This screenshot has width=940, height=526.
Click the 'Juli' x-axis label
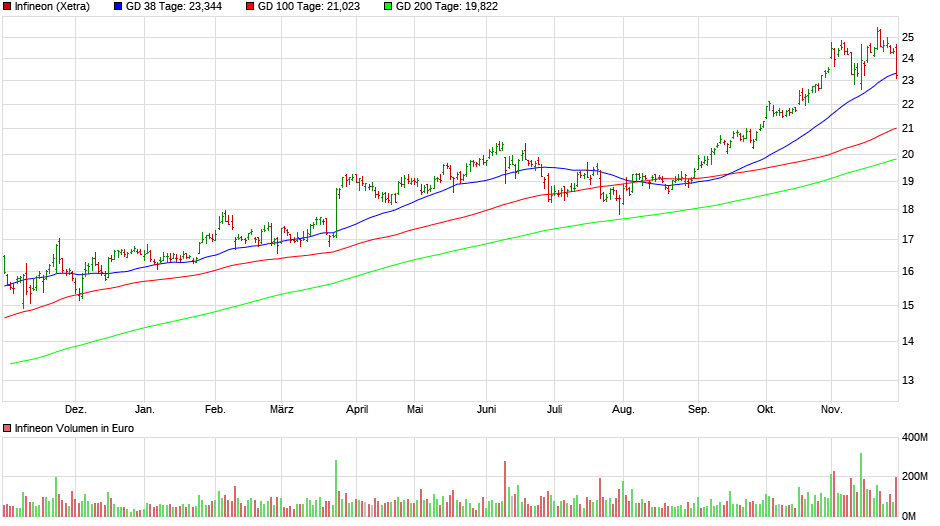point(555,410)
